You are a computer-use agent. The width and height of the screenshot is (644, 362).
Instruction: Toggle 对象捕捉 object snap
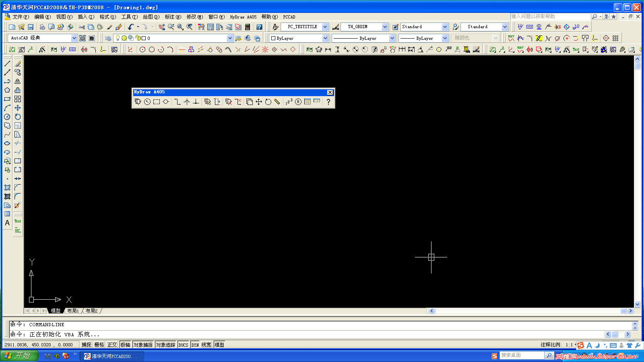143,345
